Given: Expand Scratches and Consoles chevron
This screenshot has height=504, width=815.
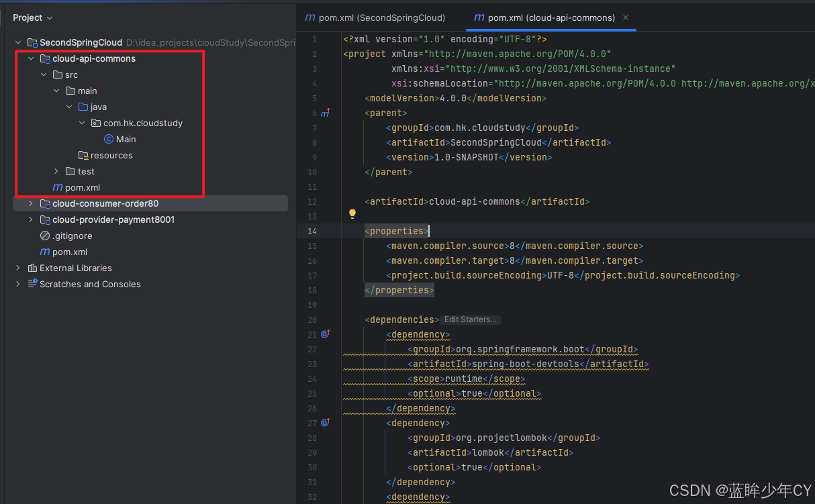Looking at the screenshot, I should tap(18, 284).
